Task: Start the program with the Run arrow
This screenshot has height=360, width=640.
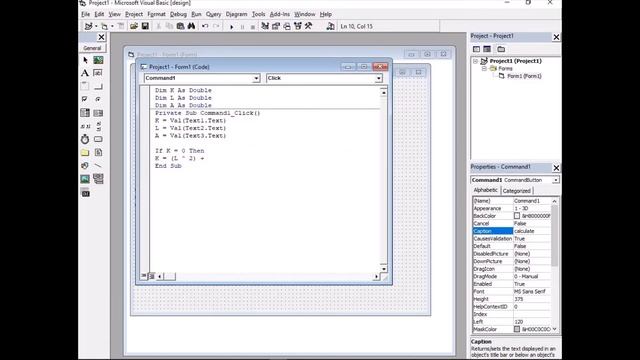Action: [231, 27]
